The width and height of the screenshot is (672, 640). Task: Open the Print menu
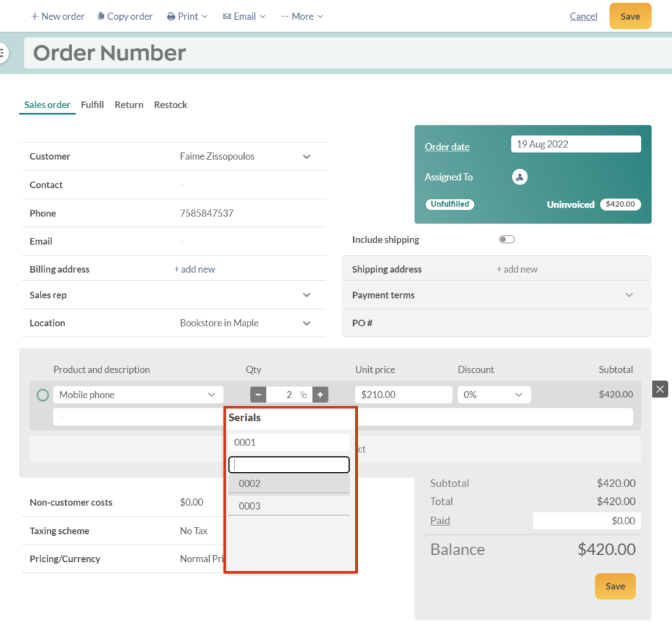click(x=187, y=16)
